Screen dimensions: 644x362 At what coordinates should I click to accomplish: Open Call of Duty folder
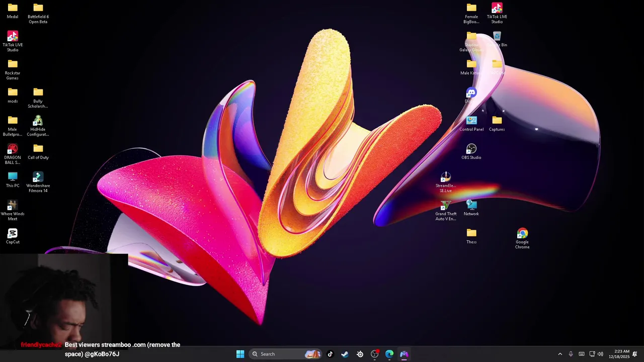coord(38,151)
